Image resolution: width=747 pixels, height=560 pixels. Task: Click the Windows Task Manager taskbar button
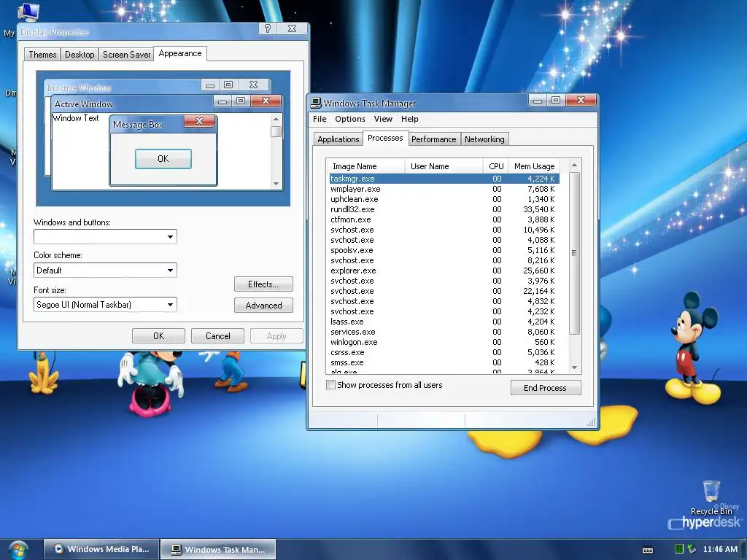(218, 549)
